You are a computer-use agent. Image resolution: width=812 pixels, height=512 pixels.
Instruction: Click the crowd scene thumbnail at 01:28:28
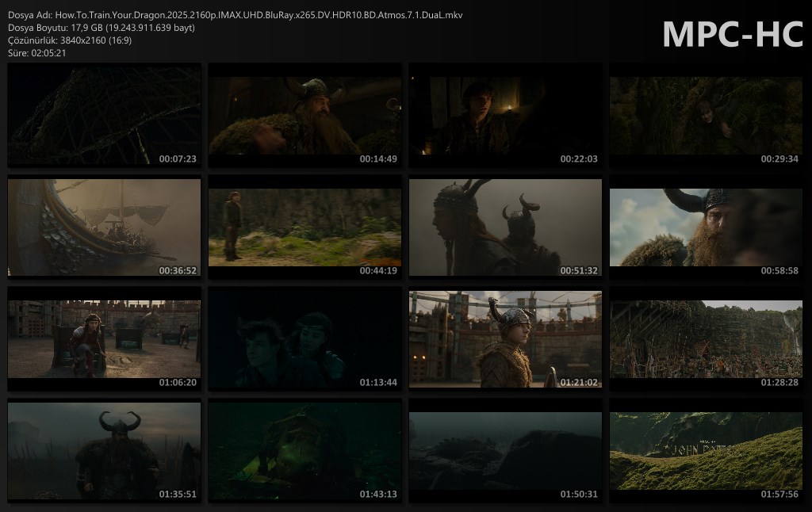point(706,338)
